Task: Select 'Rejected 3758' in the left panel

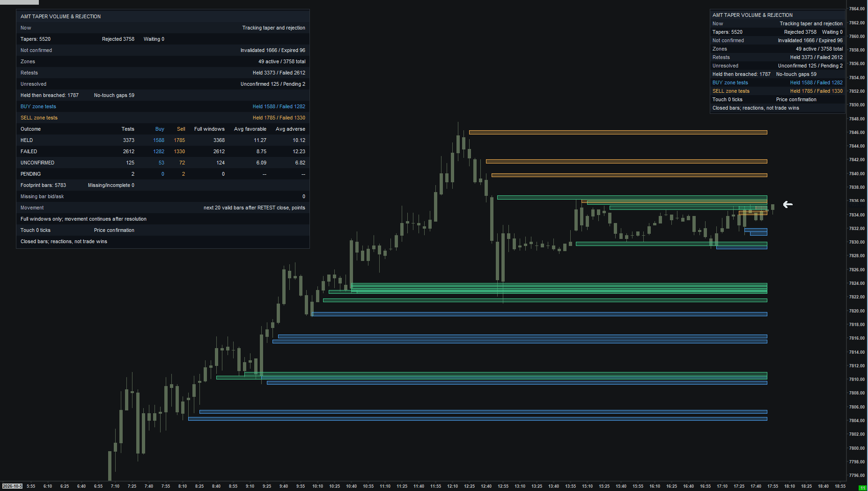Action: (118, 39)
